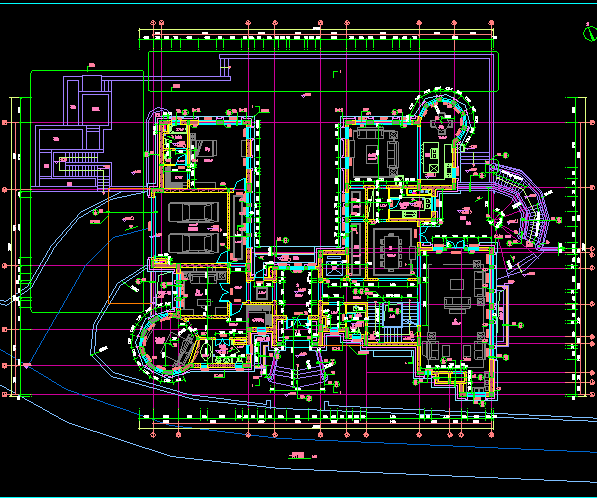597x498 pixels.
Task: Click the round table in the semicircular bay room
Action: [442, 124]
